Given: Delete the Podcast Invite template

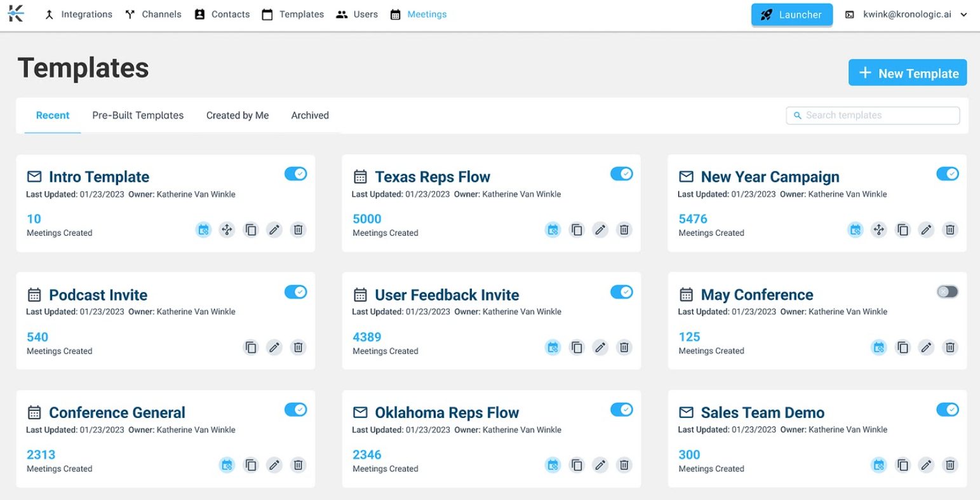Looking at the screenshot, I should coord(298,348).
